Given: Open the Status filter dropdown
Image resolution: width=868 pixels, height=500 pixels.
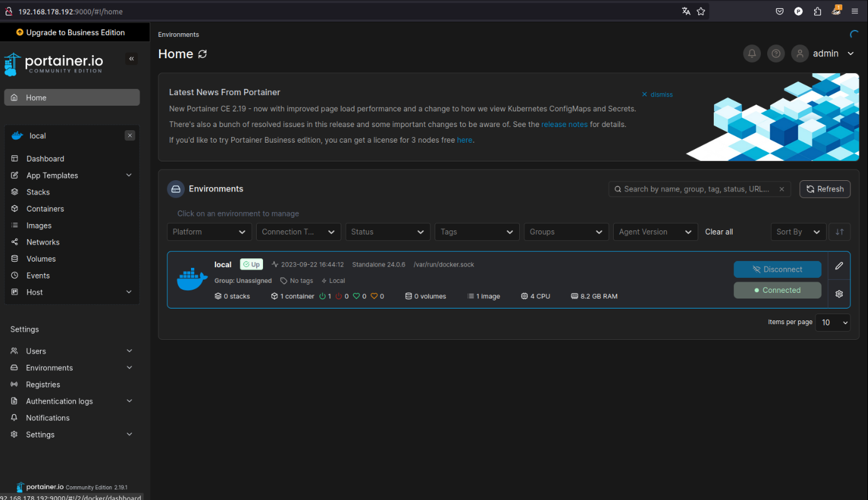Looking at the screenshot, I should [x=388, y=232].
